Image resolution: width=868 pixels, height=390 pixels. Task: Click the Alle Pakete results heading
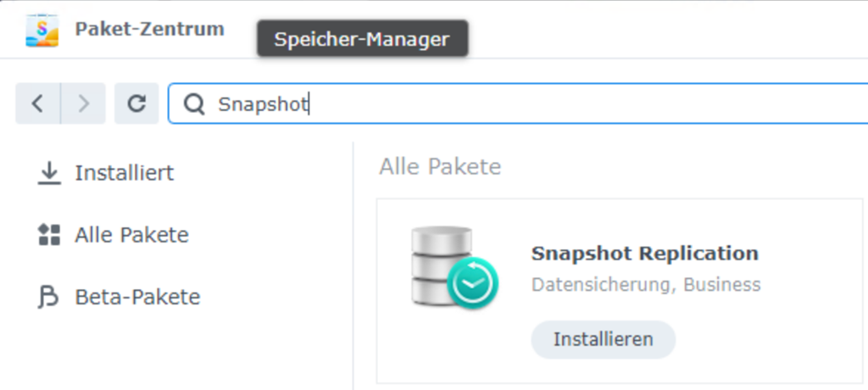pyautogui.click(x=440, y=167)
